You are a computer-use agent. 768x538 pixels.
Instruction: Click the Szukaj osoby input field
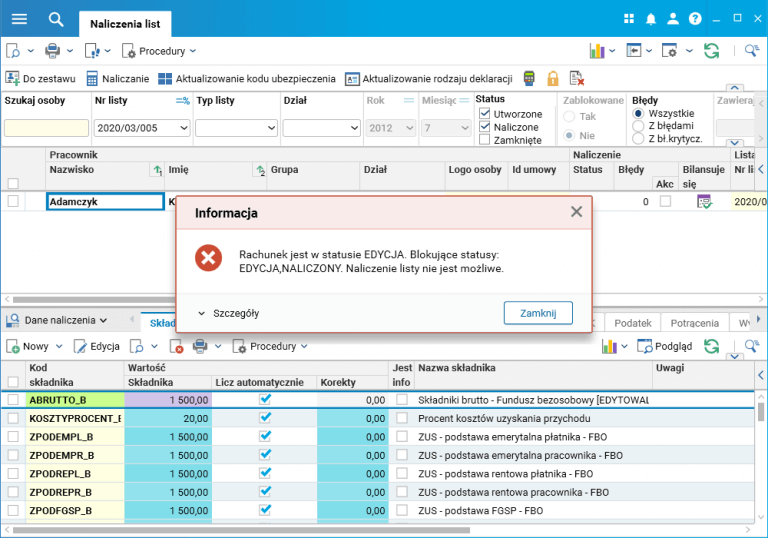47,128
